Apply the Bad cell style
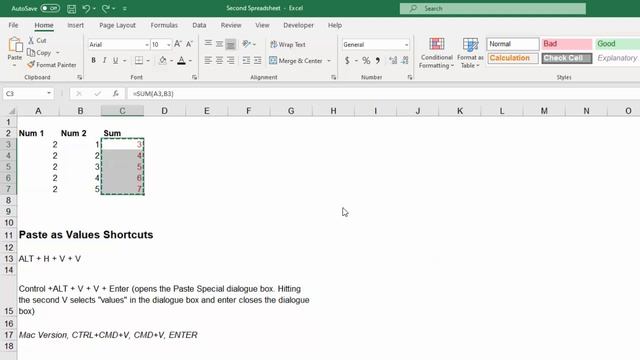Screen dimensions: 640x360 (x=567, y=44)
